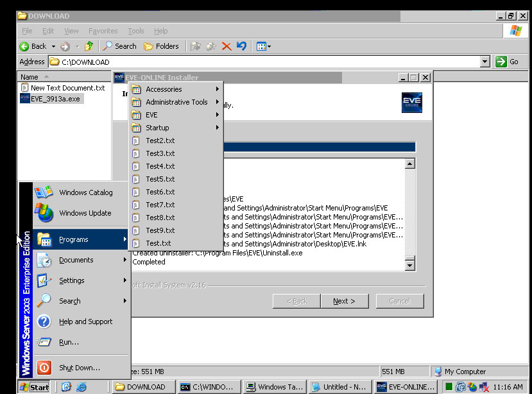This screenshot has width=532, height=394.
Task: Open the Favorites menu
Action: pos(103,31)
